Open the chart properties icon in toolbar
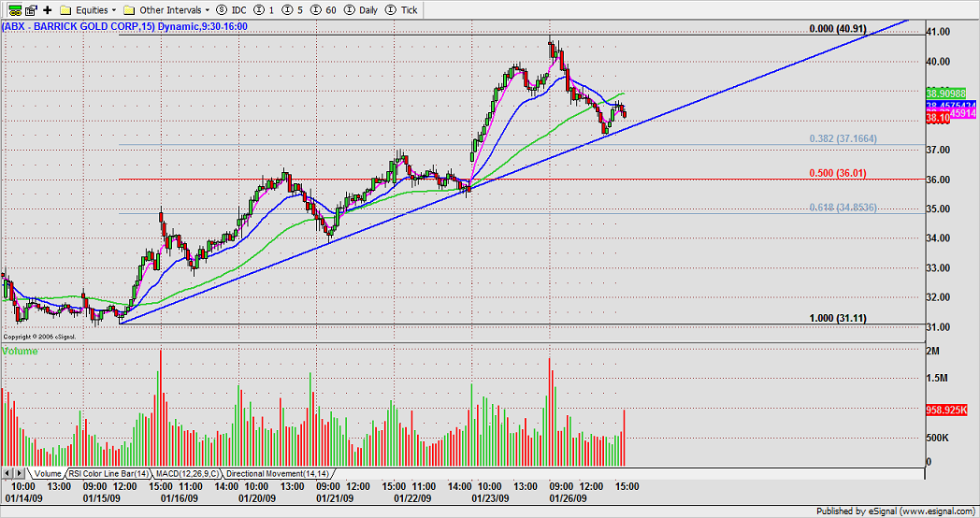 pos(31,9)
